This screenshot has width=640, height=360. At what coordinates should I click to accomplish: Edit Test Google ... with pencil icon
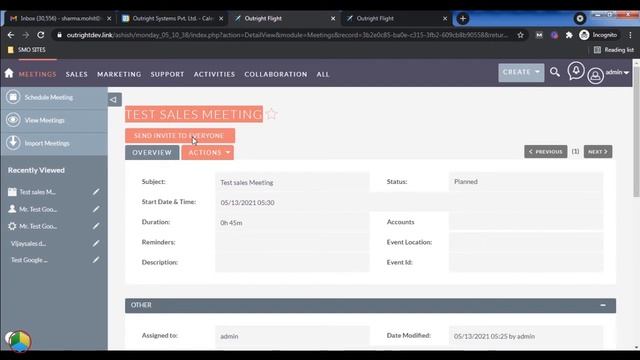(x=96, y=260)
